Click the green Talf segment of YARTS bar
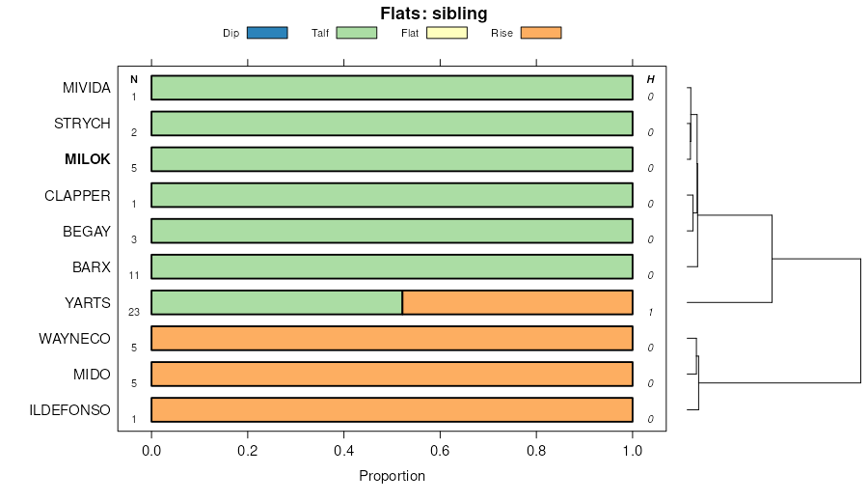This screenshot has height=502, width=868. coord(277,302)
